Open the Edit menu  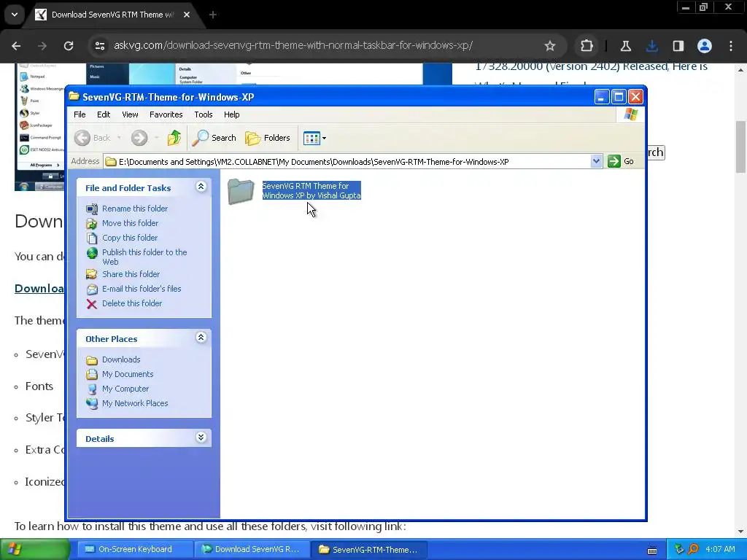click(x=104, y=114)
